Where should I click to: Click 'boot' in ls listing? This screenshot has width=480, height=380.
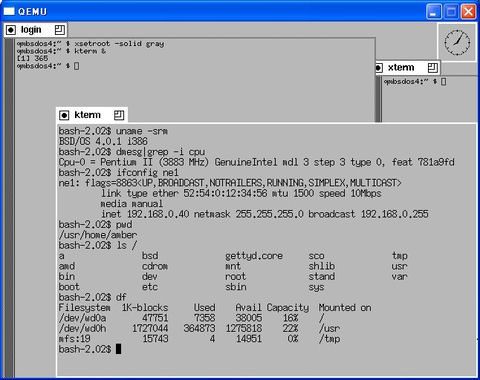click(x=69, y=287)
